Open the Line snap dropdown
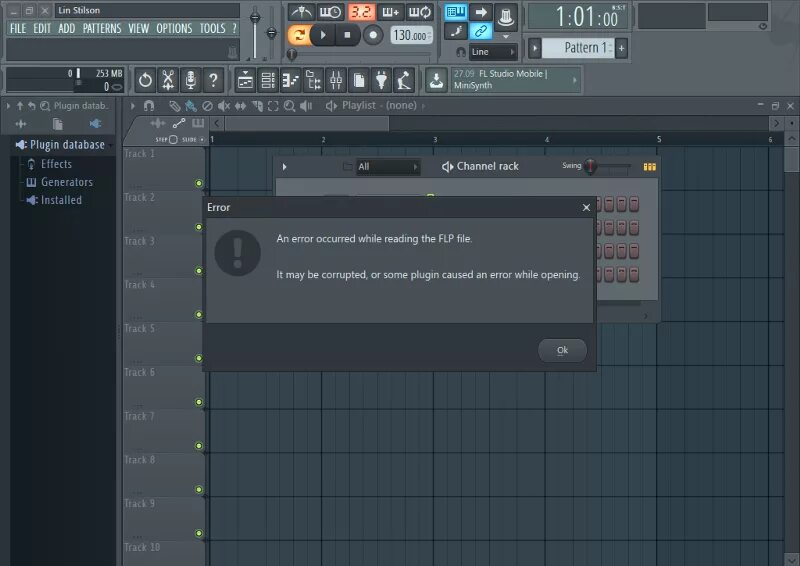800x566 pixels. [493, 52]
